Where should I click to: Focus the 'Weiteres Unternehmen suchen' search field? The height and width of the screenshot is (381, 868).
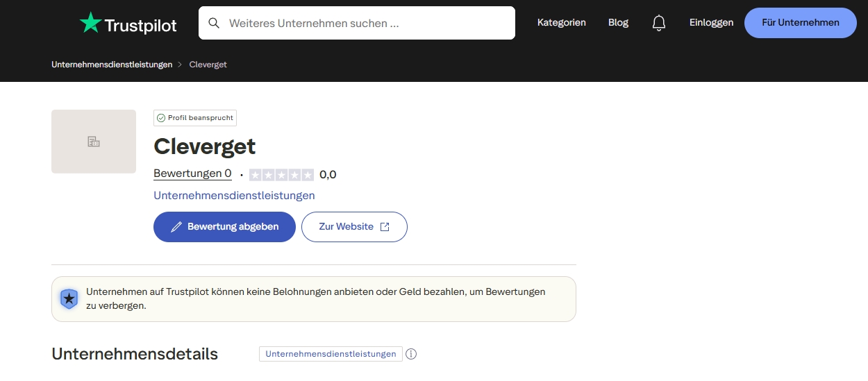pyautogui.click(x=357, y=23)
